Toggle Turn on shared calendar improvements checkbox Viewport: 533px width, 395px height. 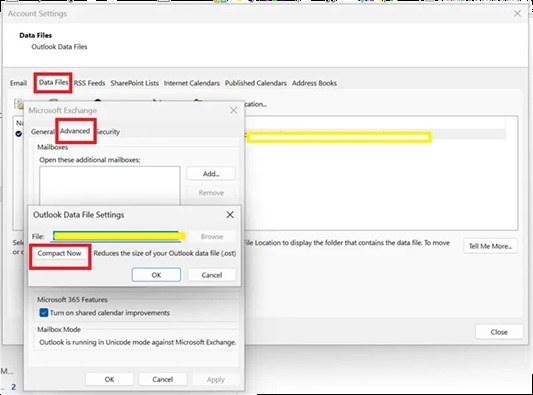coord(44,313)
